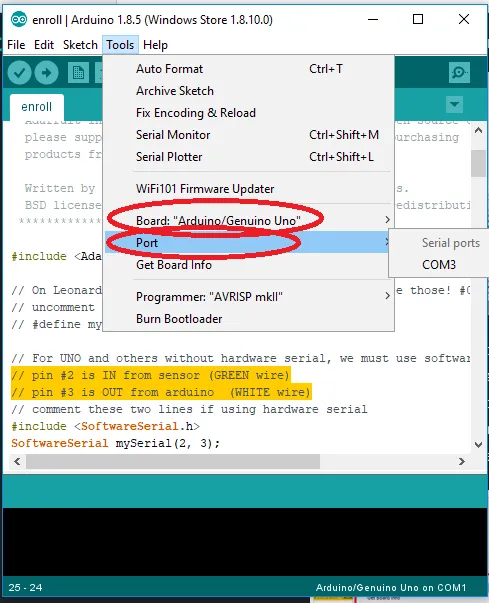489x603 pixels.
Task: Select COM3 serial port
Action: point(439,265)
